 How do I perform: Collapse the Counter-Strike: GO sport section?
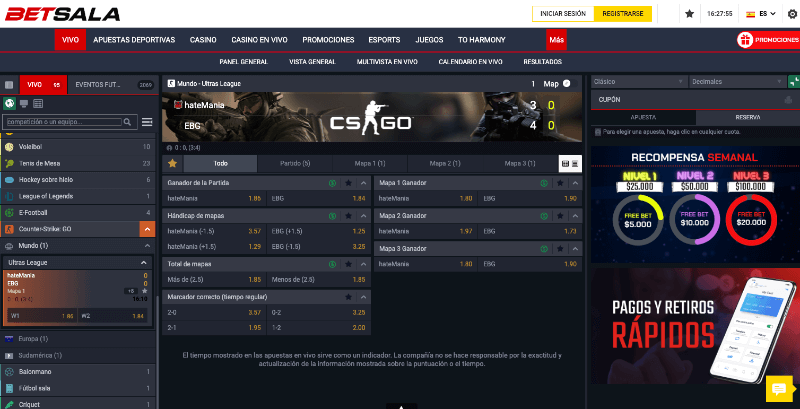pyautogui.click(x=147, y=229)
